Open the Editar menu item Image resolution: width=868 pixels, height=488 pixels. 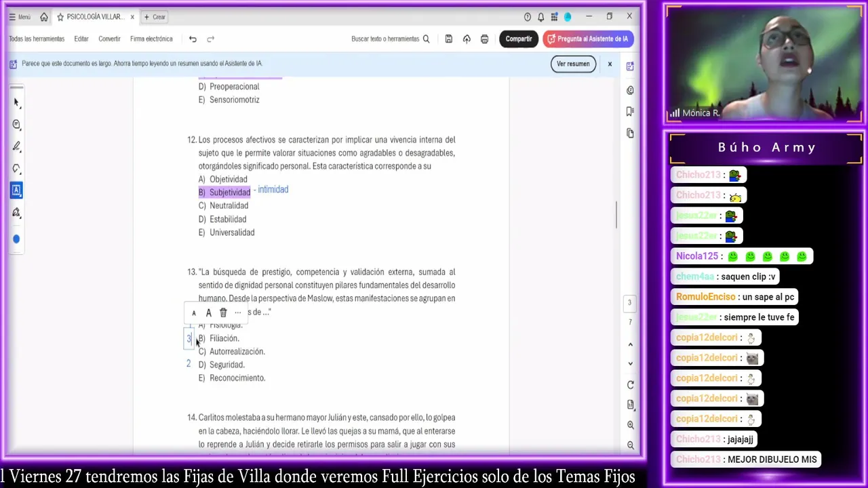(81, 39)
